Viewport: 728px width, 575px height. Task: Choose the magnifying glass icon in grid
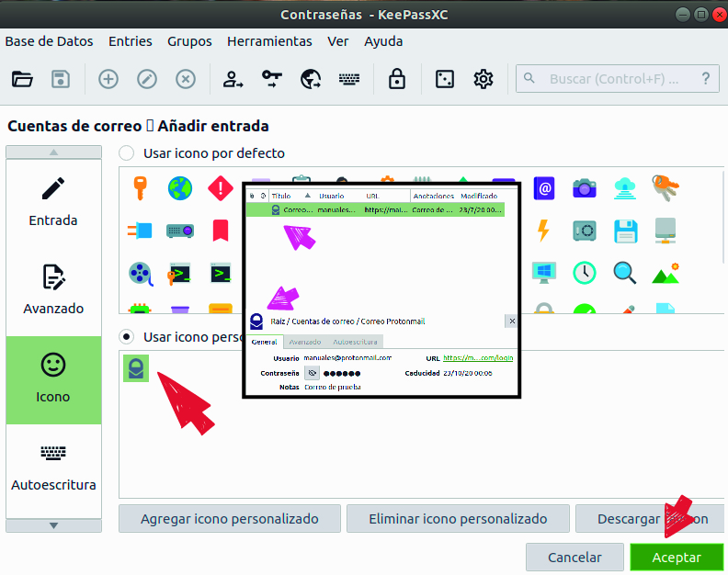click(x=625, y=273)
